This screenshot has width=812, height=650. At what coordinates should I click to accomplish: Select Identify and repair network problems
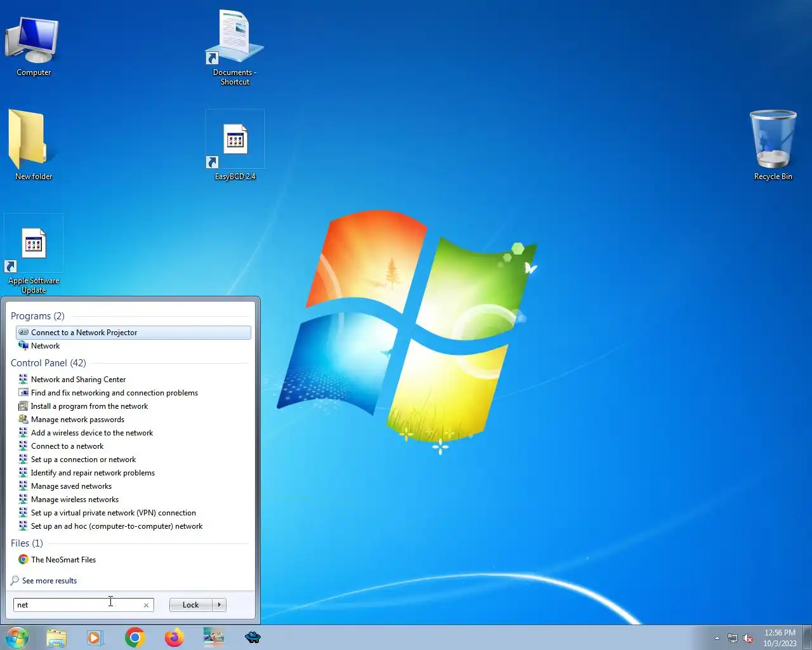[133, 473]
